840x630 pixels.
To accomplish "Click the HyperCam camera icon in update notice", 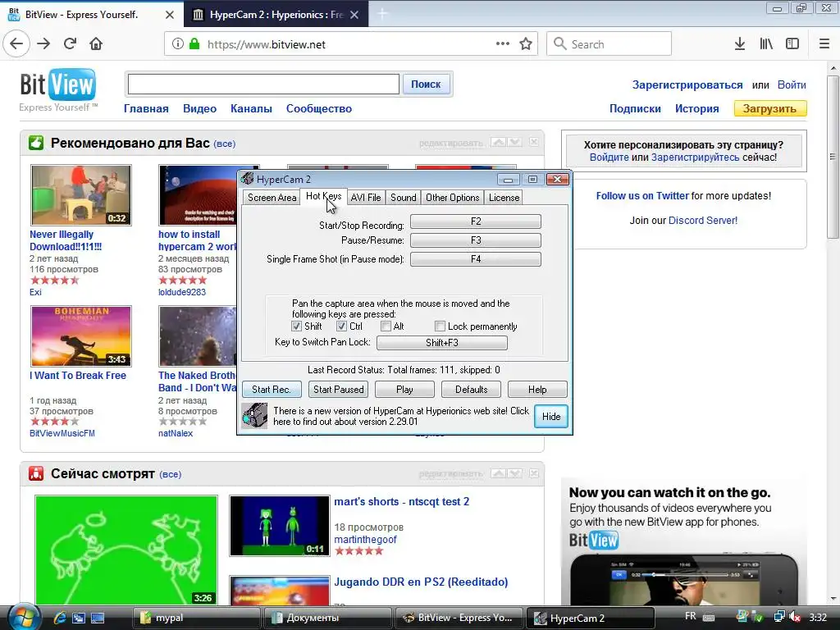I will (254, 416).
